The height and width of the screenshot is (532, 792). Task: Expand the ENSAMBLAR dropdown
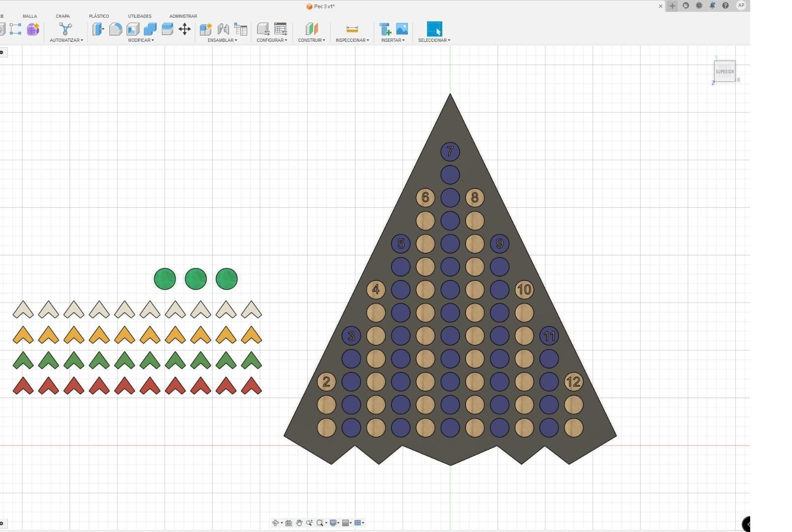click(x=222, y=40)
